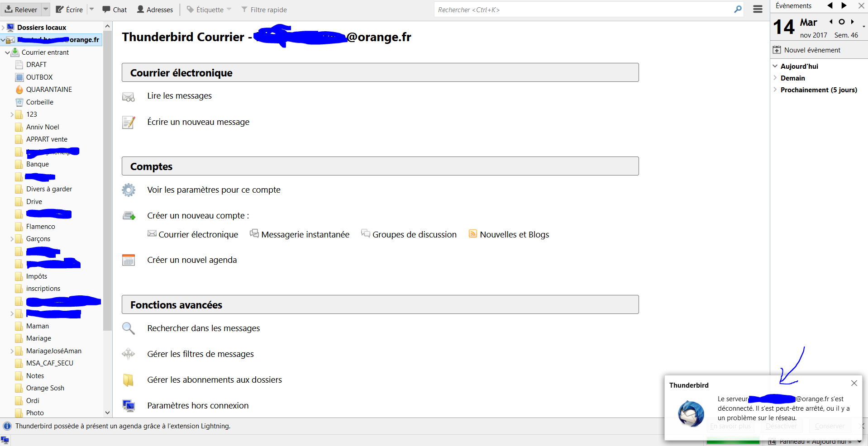Click the Nouvelles et Blogs RSS icon
The image size is (868, 446).
[472, 234]
